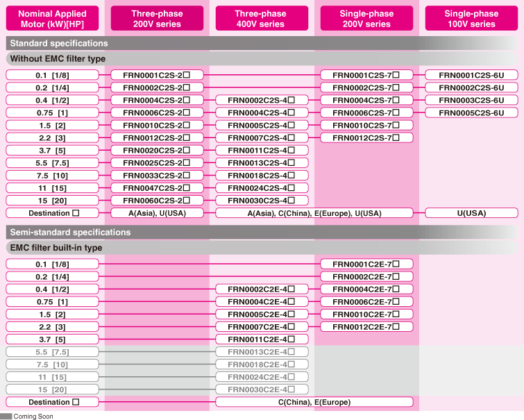Viewport: 524px width, 420px height.
Task: Click the grey Coming Soon legend swatch
Action: tap(6, 417)
